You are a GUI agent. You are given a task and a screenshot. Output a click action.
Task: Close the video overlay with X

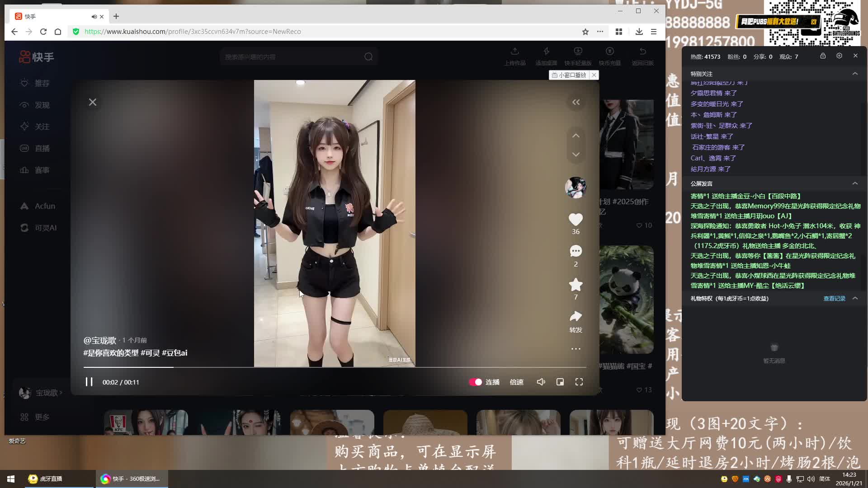point(93,103)
